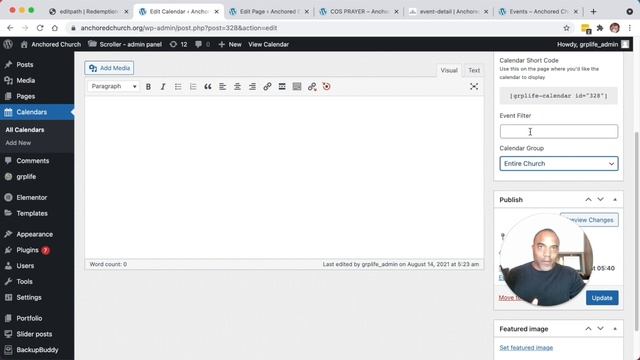Insert or edit link icon
The width and height of the screenshot is (640, 360).
[x=267, y=87]
